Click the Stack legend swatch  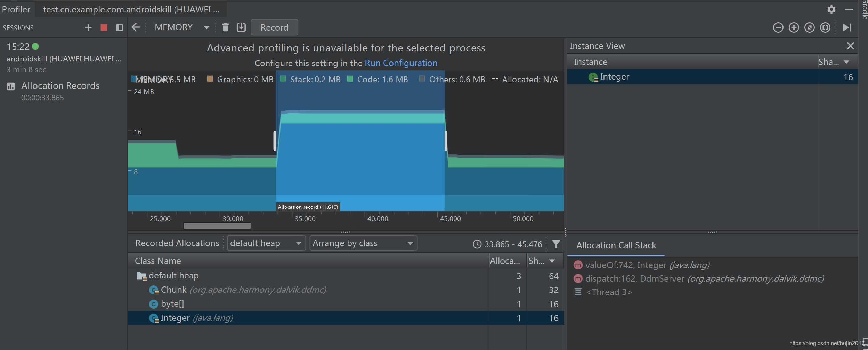point(283,79)
